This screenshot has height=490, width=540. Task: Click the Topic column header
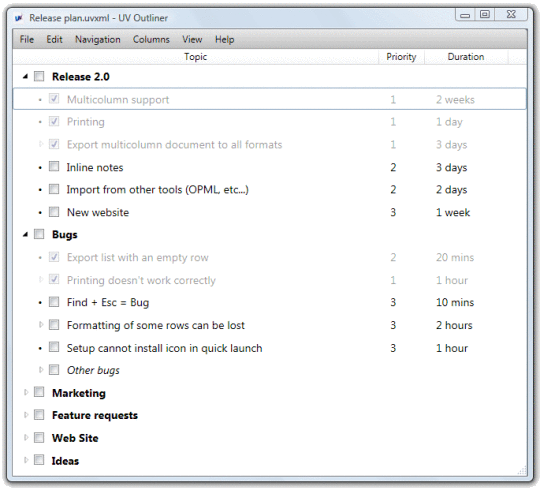click(x=195, y=57)
